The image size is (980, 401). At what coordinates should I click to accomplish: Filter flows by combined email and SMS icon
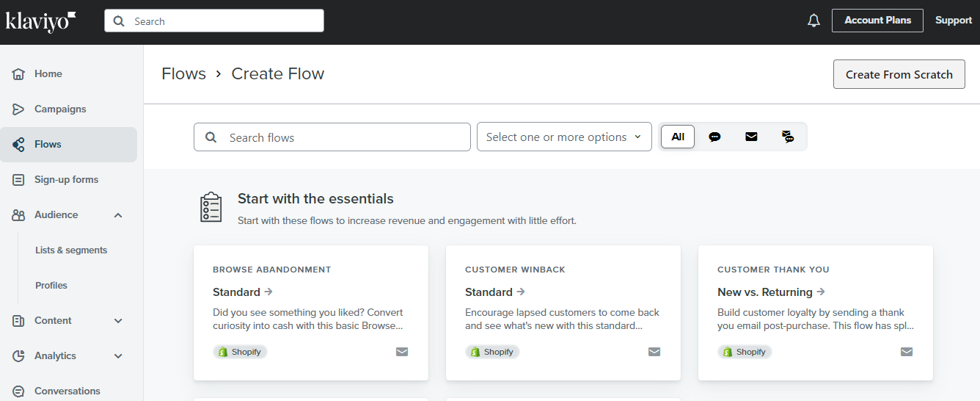coord(788,137)
